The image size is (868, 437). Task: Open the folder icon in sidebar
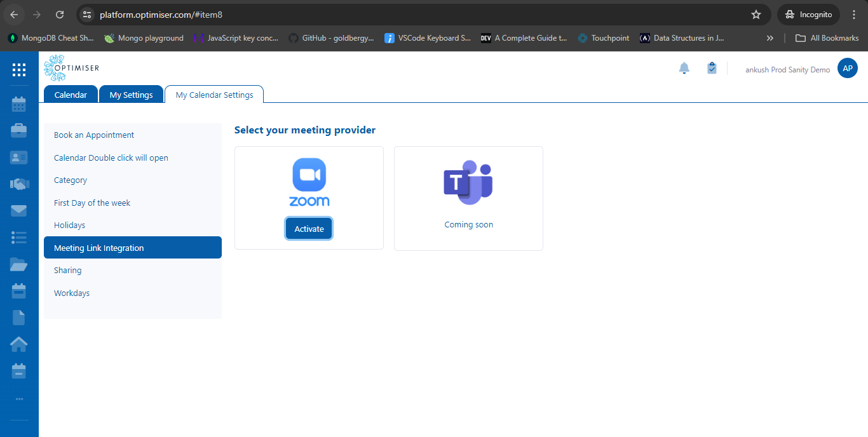coord(19,264)
